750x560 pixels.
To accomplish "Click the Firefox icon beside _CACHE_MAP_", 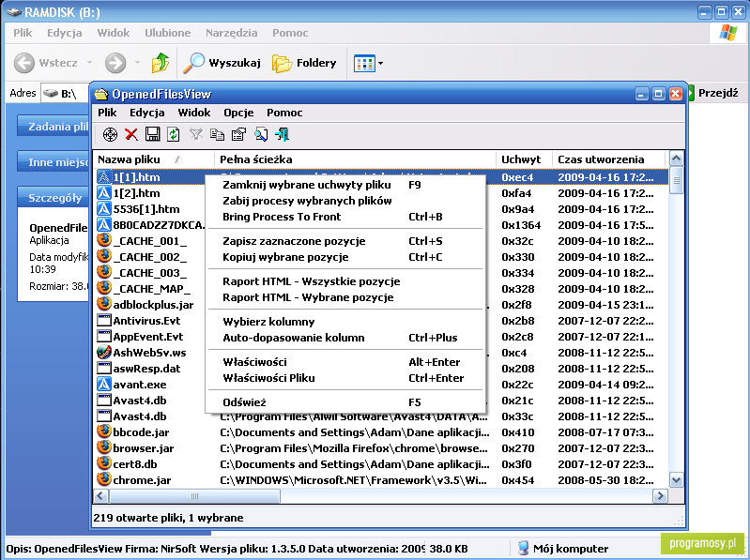I will click(x=104, y=288).
